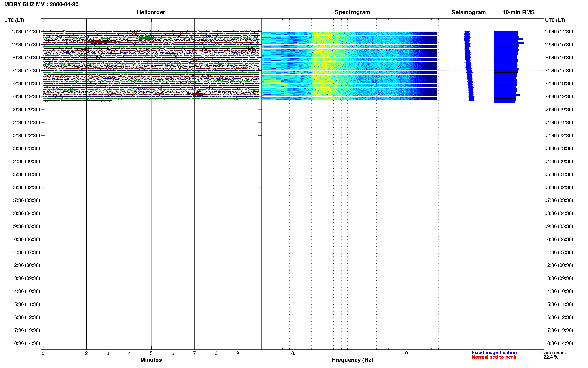Click the tallest RMS bar near 19:36
Viewport: 588px width, 368px height.
point(509,43)
